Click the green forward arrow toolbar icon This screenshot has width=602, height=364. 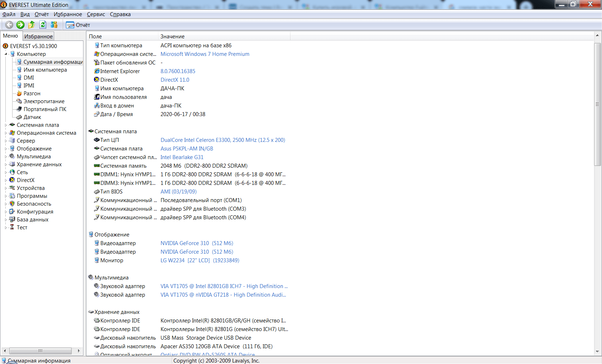20,25
